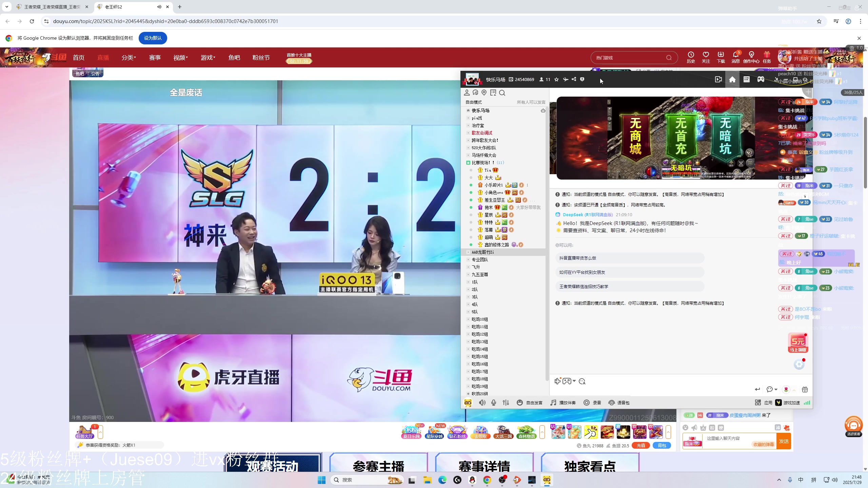868x488 pixels.
Task: Open the YY channel template list icon
Action: pyautogui.click(x=747, y=79)
